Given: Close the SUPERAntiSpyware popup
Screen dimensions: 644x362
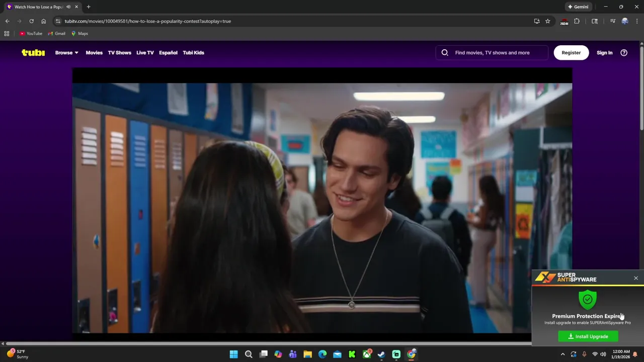Looking at the screenshot, I should [x=636, y=278].
